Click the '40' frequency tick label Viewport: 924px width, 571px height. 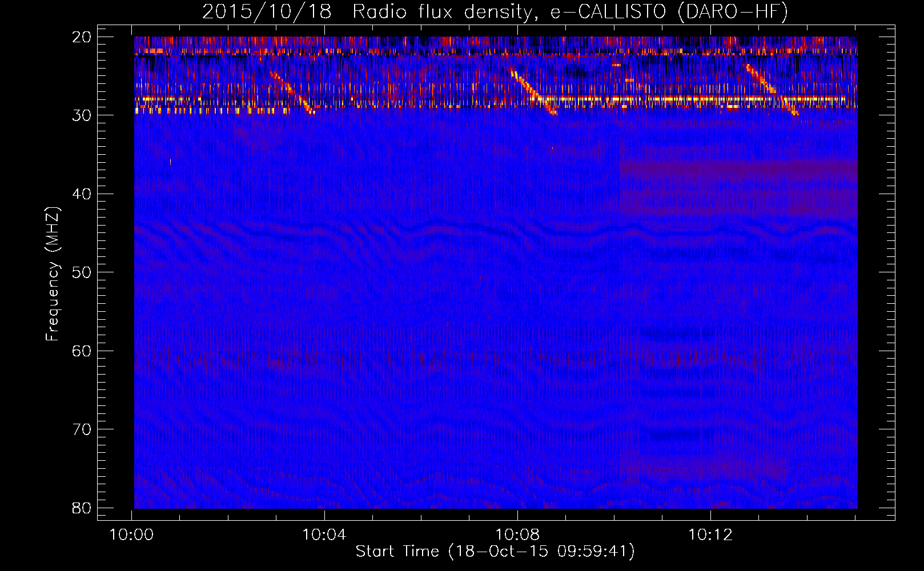(x=82, y=194)
